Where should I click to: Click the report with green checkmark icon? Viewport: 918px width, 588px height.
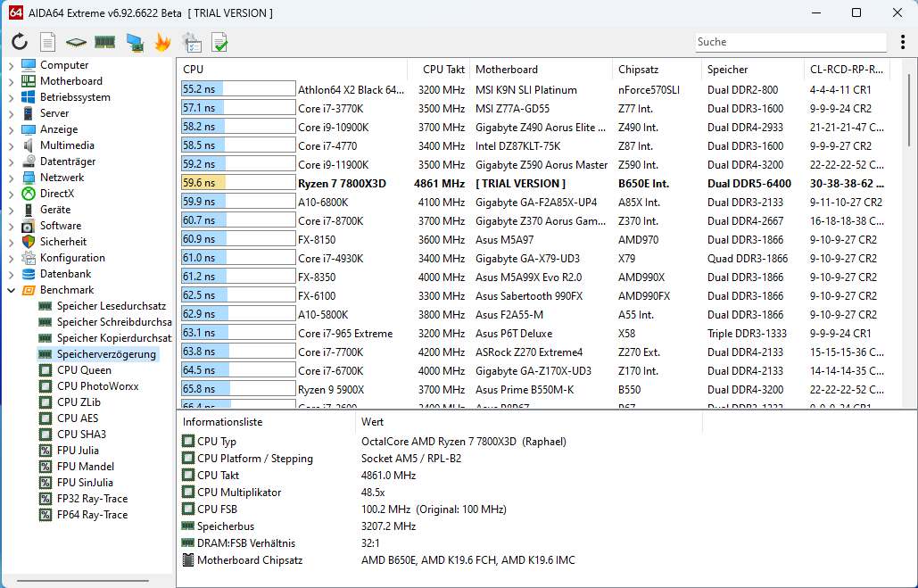point(219,42)
